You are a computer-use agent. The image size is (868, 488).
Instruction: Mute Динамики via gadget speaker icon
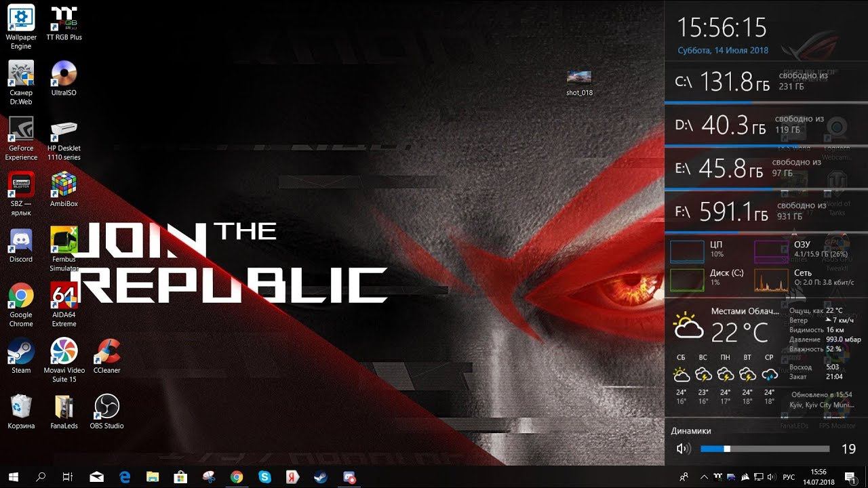[683, 449]
